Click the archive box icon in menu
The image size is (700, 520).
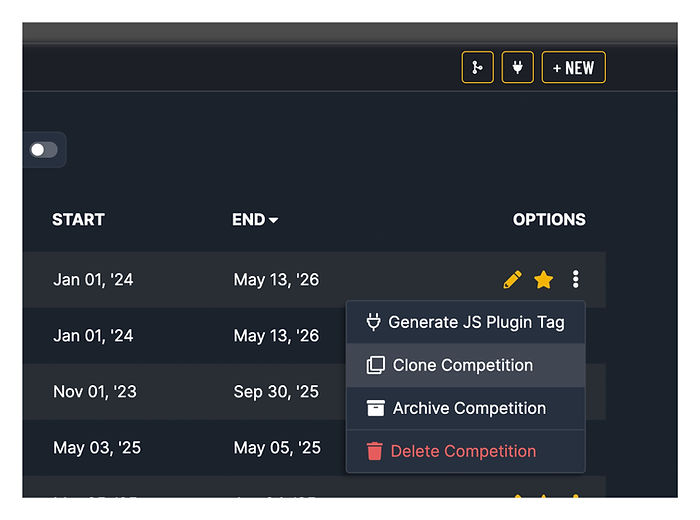pos(375,408)
